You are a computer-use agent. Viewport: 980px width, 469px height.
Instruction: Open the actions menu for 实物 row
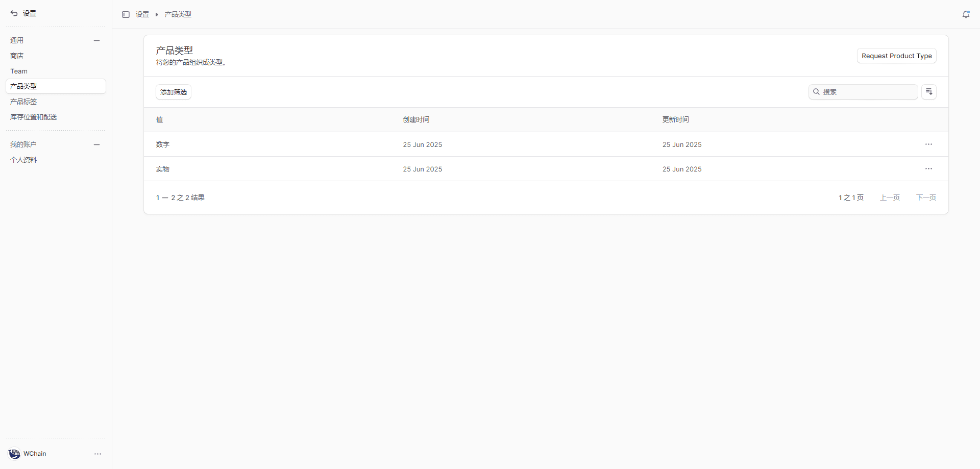pos(928,169)
